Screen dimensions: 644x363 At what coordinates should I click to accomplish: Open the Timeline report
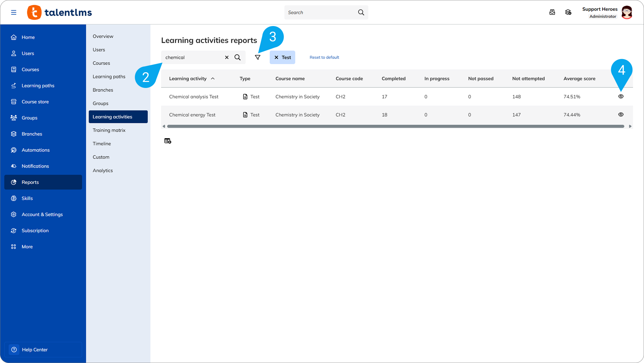118,144
